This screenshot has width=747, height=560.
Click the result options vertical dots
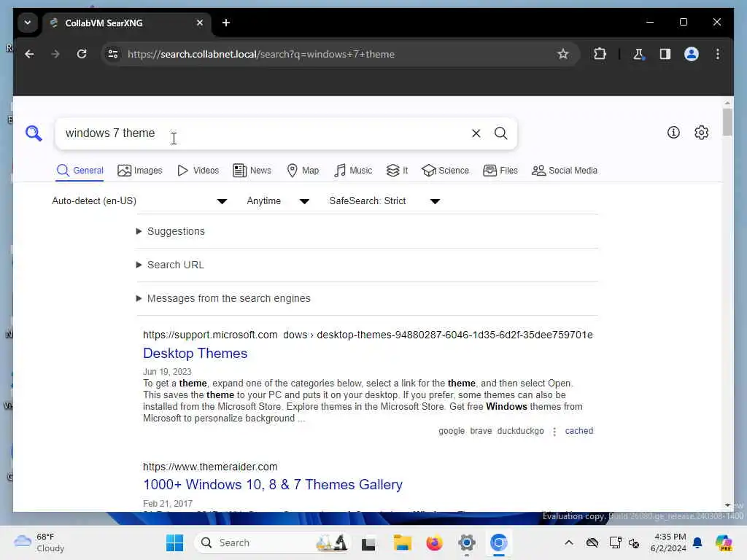pos(554,432)
